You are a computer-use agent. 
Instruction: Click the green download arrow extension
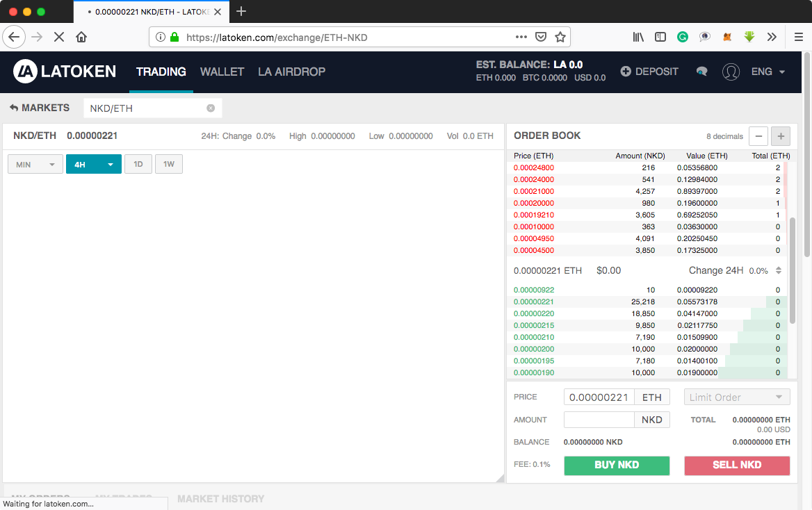pos(749,37)
